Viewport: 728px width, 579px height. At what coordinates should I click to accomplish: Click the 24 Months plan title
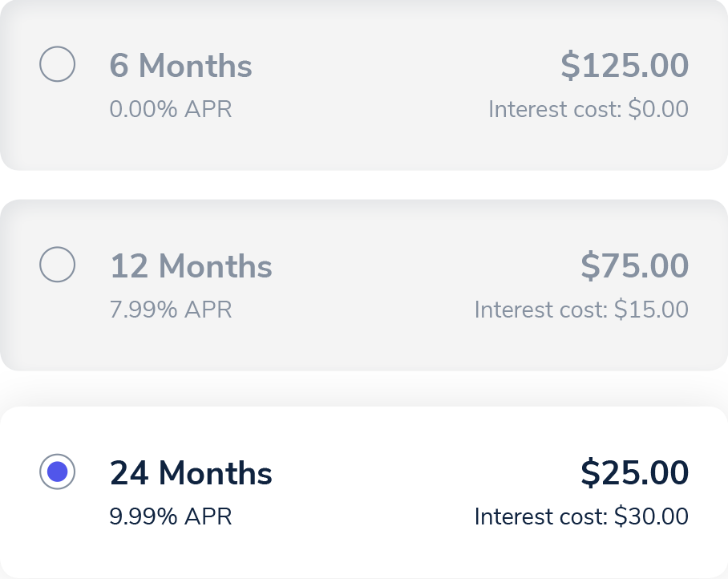[x=191, y=473]
